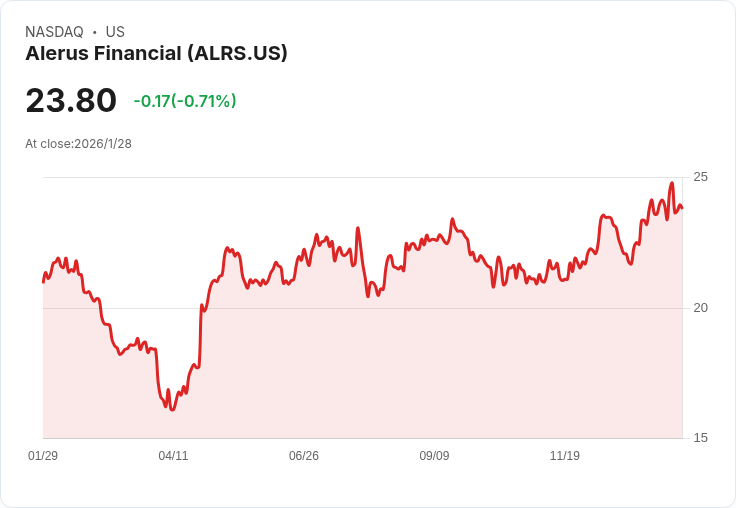Click the 11/19 x-axis date label
The width and height of the screenshot is (736, 508).
coord(565,455)
